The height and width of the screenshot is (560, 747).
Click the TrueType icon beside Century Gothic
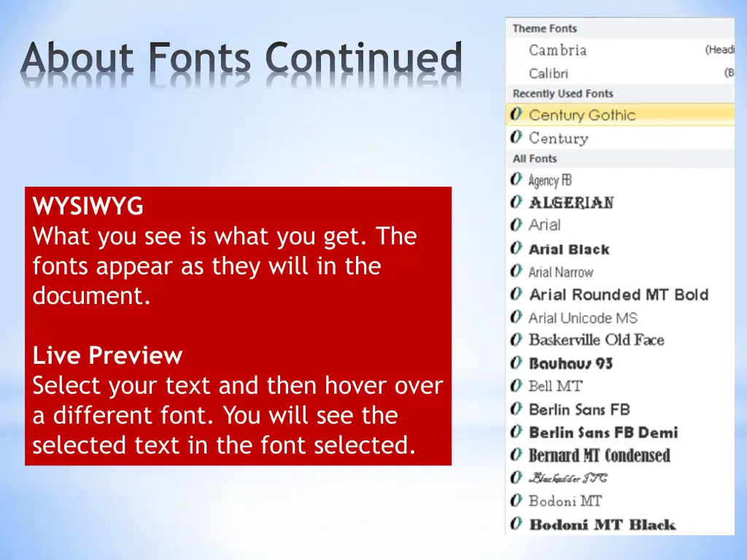tap(516, 114)
